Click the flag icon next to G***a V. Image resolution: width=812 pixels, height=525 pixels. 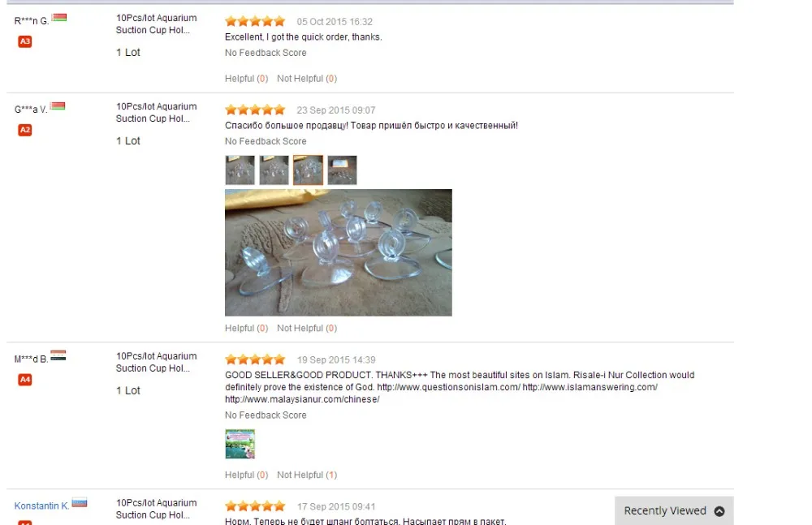coord(58,106)
